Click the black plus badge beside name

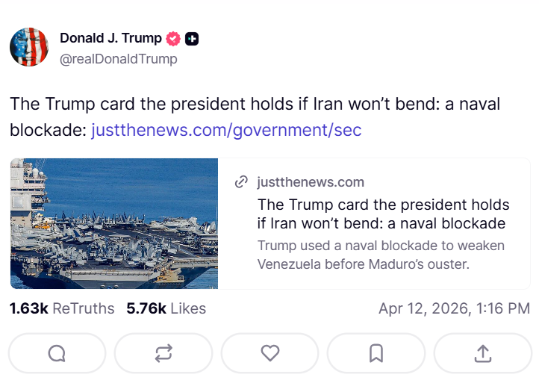click(x=192, y=39)
